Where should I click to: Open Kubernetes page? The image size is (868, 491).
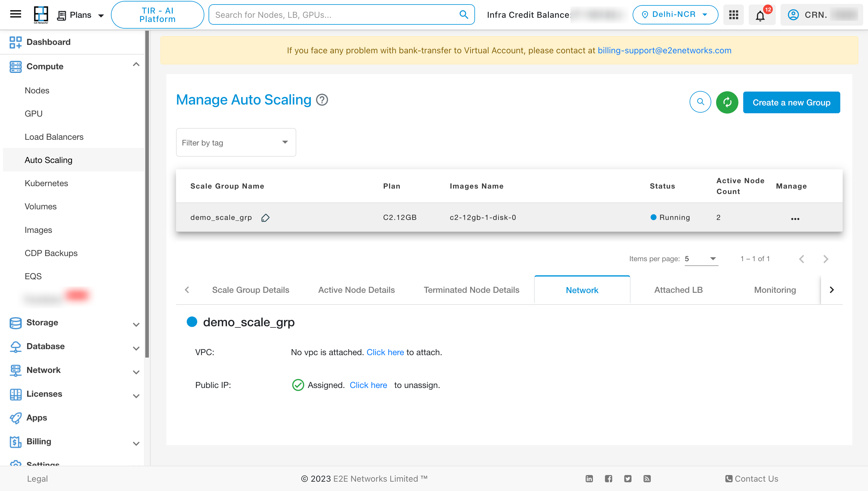click(x=46, y=183)
